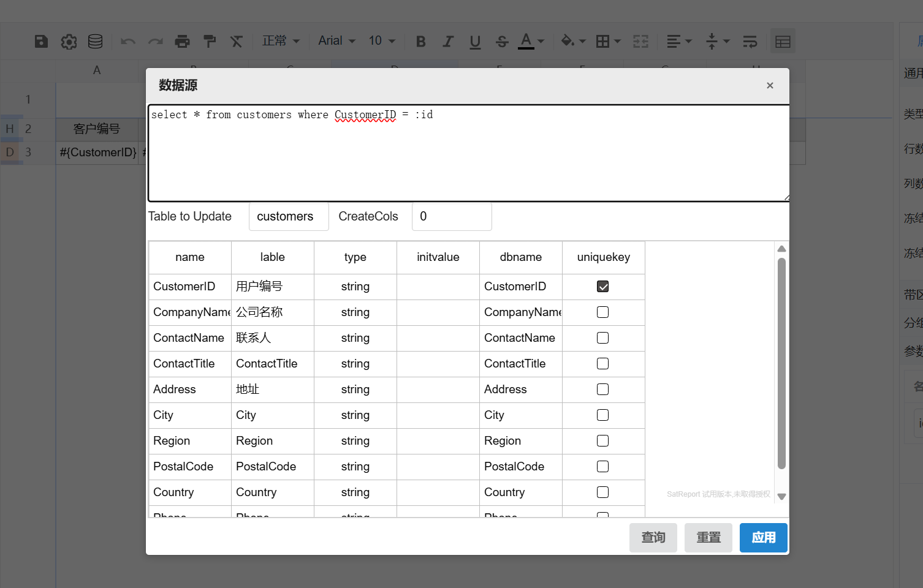Viewport: 923px width, 588px height.
Task: Click the 应用 button
Action: pos(764,538)
